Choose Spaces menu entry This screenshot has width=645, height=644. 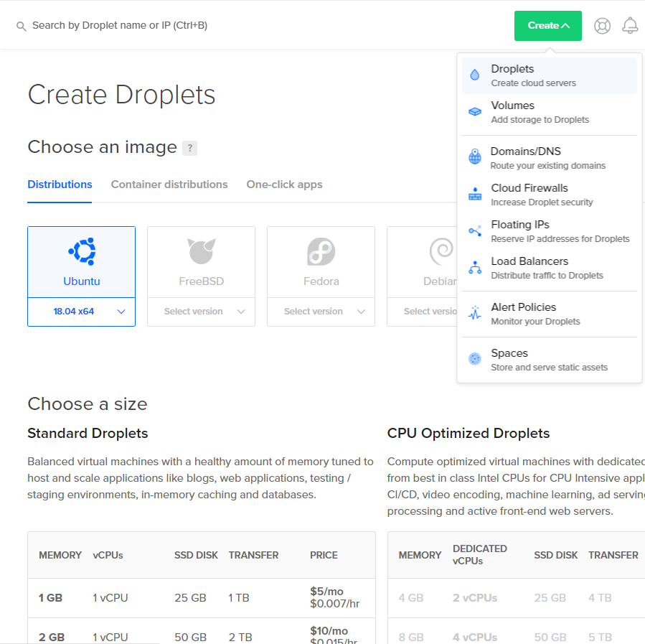tap(549, 360)
